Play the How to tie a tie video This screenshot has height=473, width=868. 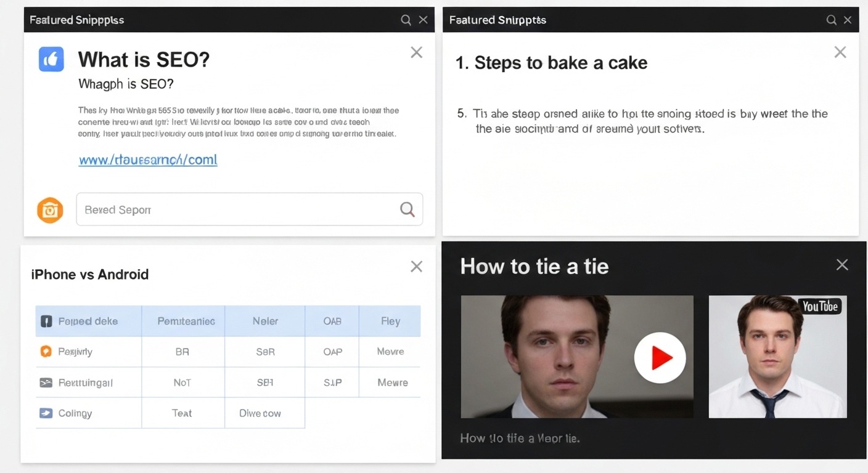(x=660, y=358)
